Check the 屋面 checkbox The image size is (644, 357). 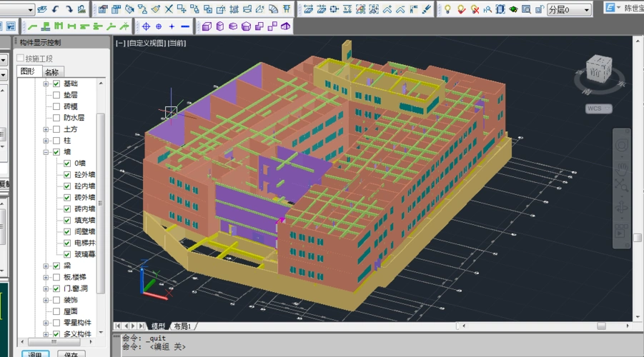(56, 311)
